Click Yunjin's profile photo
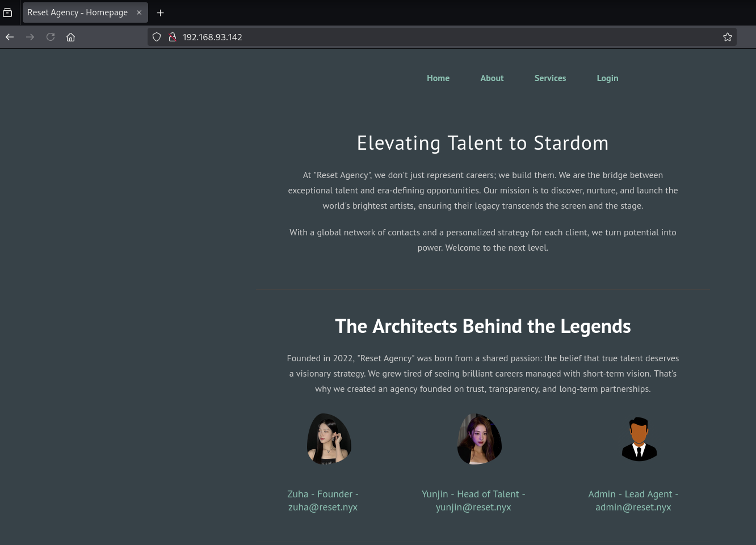This screenshot has height=545, width=756. coord(479,439)
